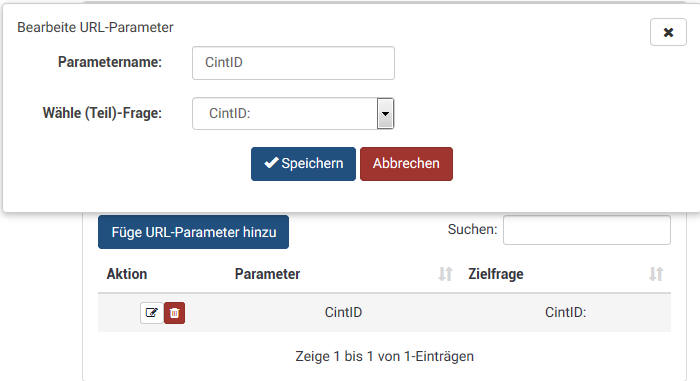This screenshot has height=381, width=700.
Task: Select the CintID parameter cell in table
Action: pos(343,312)
